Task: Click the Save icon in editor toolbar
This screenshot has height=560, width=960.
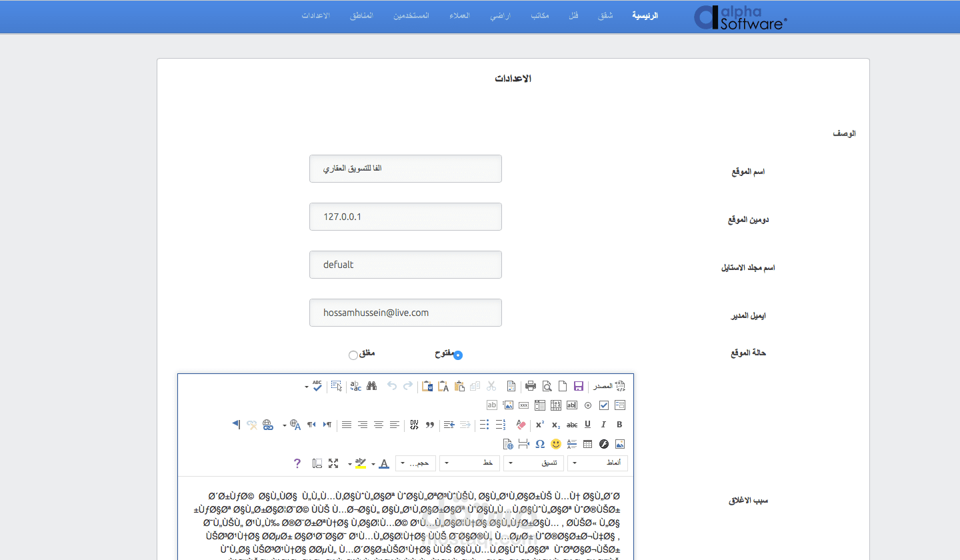Action: (x=579, y=385)
